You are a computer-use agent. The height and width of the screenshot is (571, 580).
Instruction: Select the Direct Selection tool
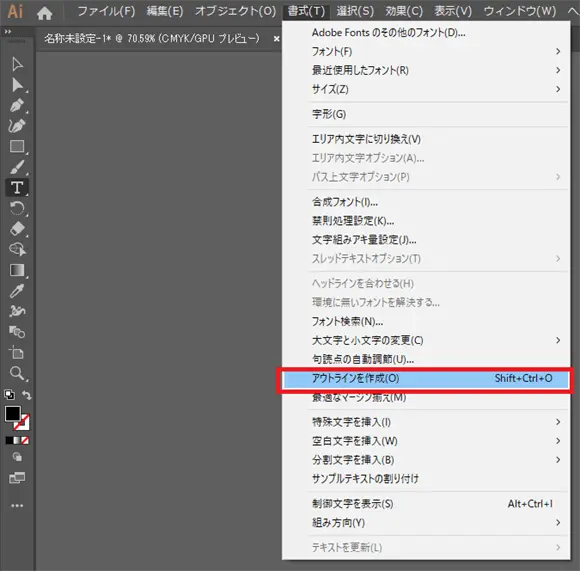tap(17, 85)
